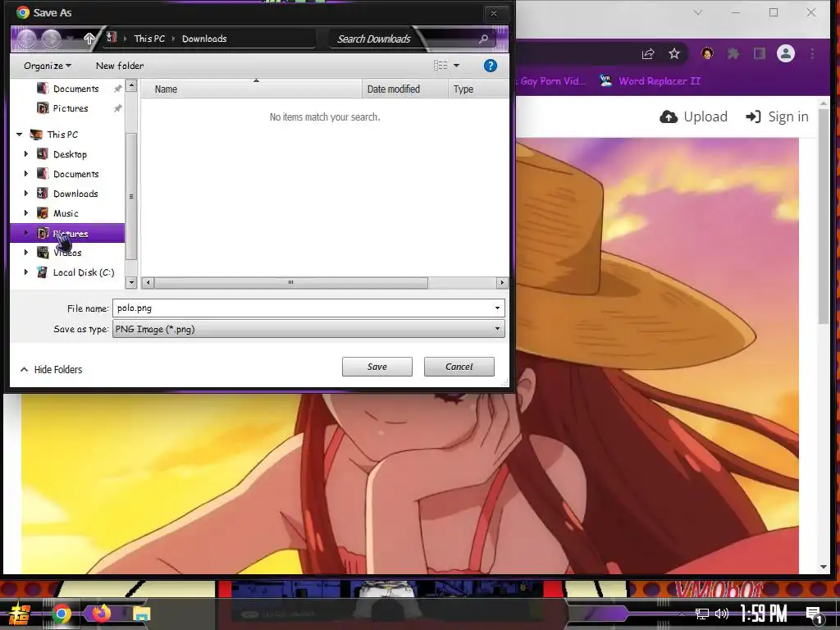Sort files by Date modified column
This screenshot has height=630, width=840.
click(x=404, y=89)
